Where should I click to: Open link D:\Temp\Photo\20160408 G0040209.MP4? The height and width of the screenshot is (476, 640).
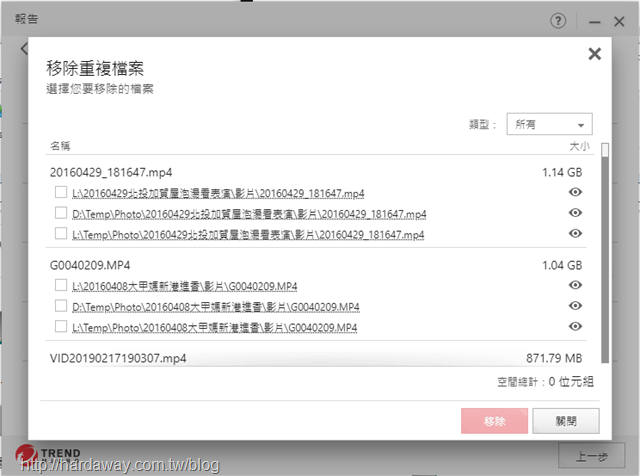pyautogui.click(x=216, y=307)
